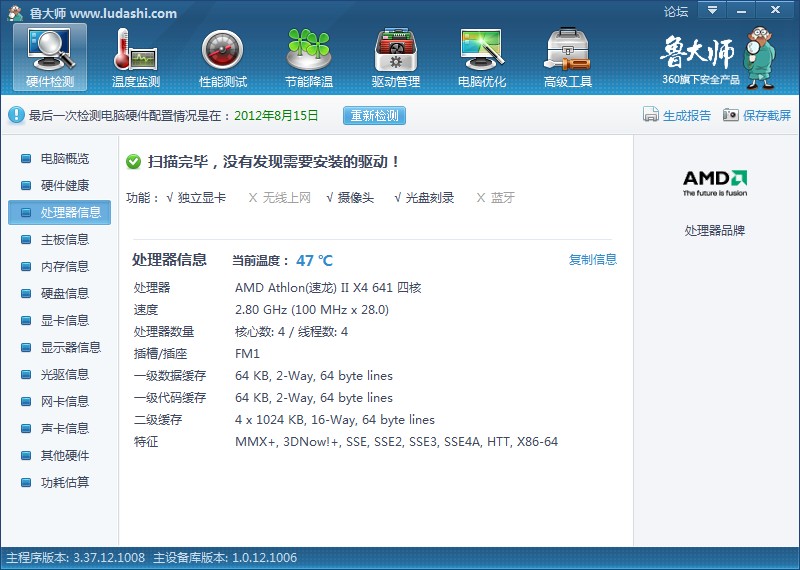Select 显卡信息 in the sidebar
The width and height of the screenshot is (800, 570).
coord(59,320)
